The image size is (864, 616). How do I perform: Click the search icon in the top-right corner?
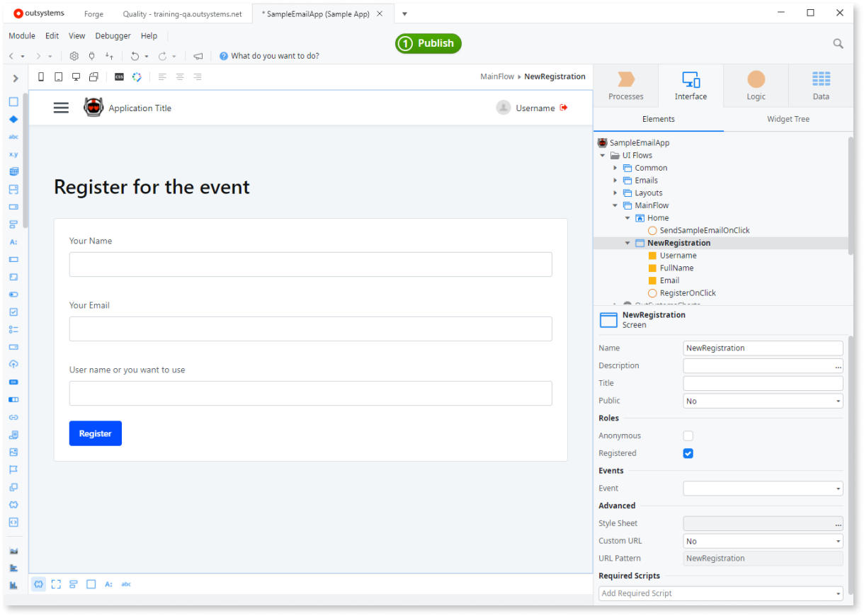click(838, 43)
